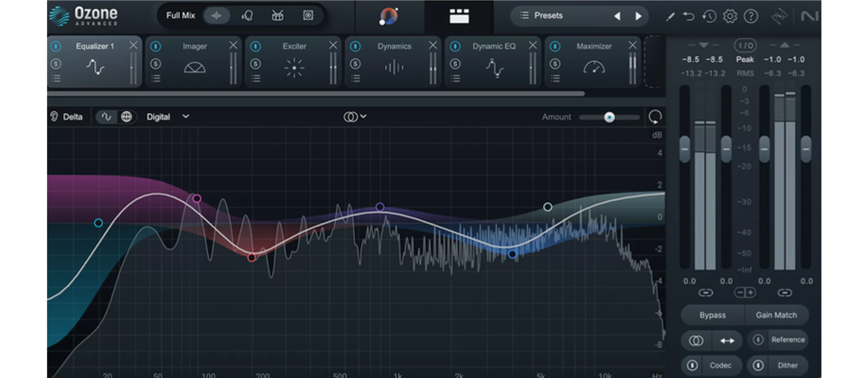Click the I/O meter options button
The width and height of the screenshot is (868, 378).
tap(745, 45)
